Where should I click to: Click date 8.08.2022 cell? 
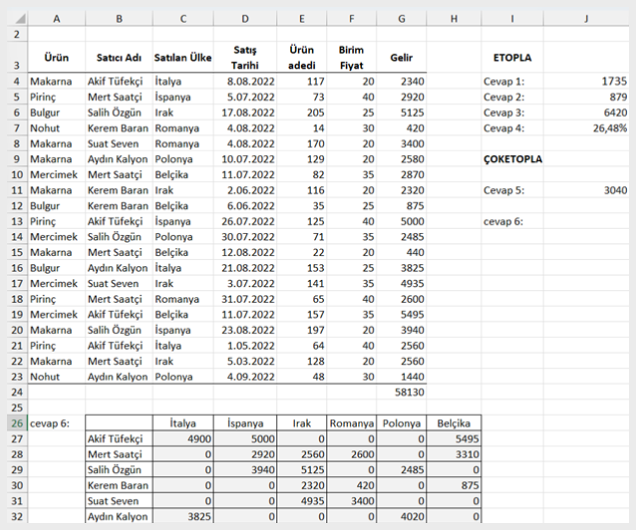coord(245,81)
